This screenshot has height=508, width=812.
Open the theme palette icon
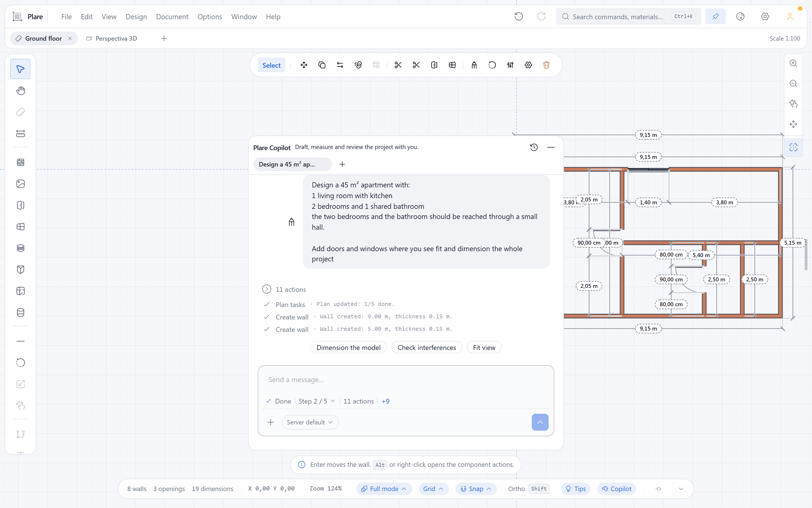coord(740,16)
